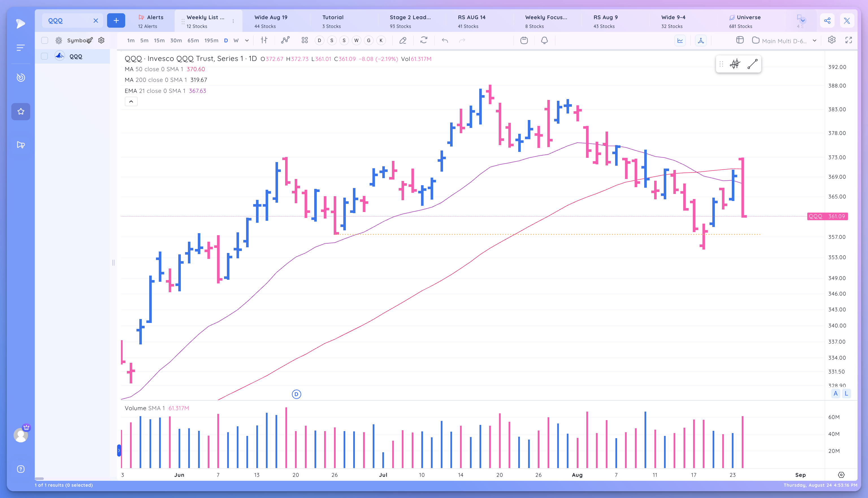This screenshot has height=498, width=868.
Task: Click the X (Twitter) share icon
Action: tap(847, 21)
